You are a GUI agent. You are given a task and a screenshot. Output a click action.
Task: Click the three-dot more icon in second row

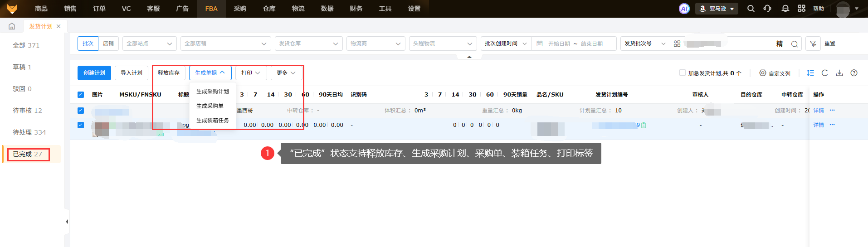click(832, 125)
